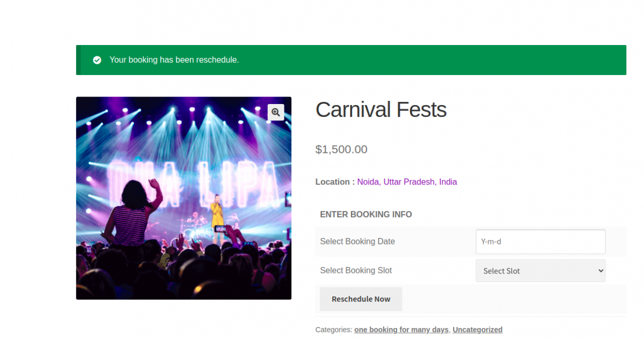Click the Select Slot dropdown arrow

tap(601, 271)
